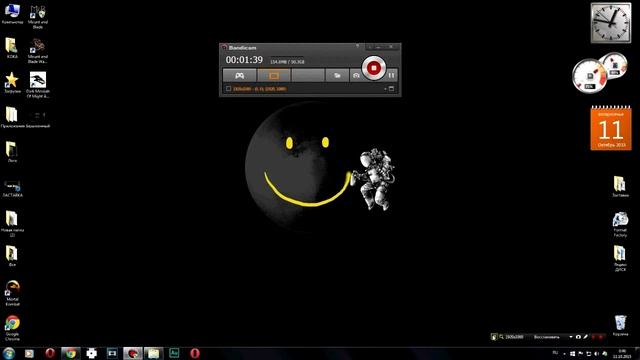The width and height of the screenshot is (640, 360).
Task: Show hidden tray icons arrow
Action: (x=564, y=354)
